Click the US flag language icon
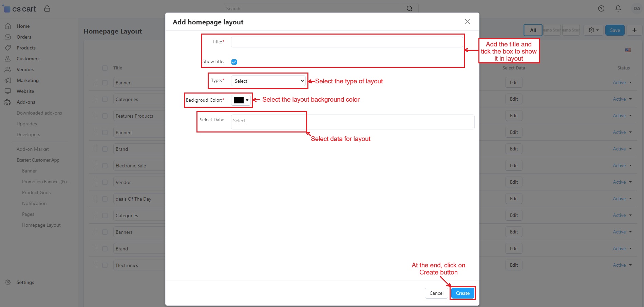The image size is (644, 307). [628, 50]
